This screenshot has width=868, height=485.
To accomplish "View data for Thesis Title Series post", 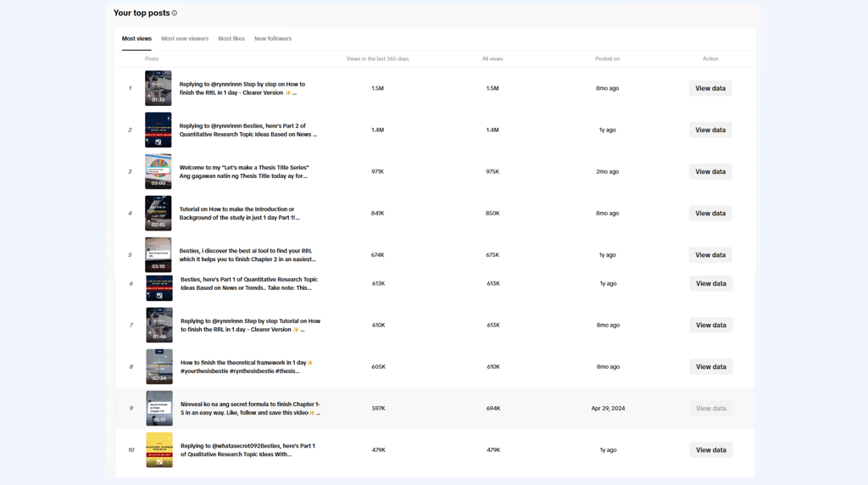I will (710, 171).
